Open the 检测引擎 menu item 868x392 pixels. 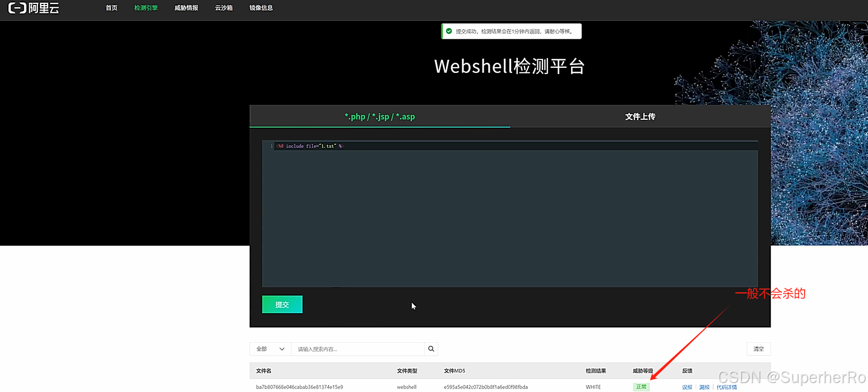146,8
